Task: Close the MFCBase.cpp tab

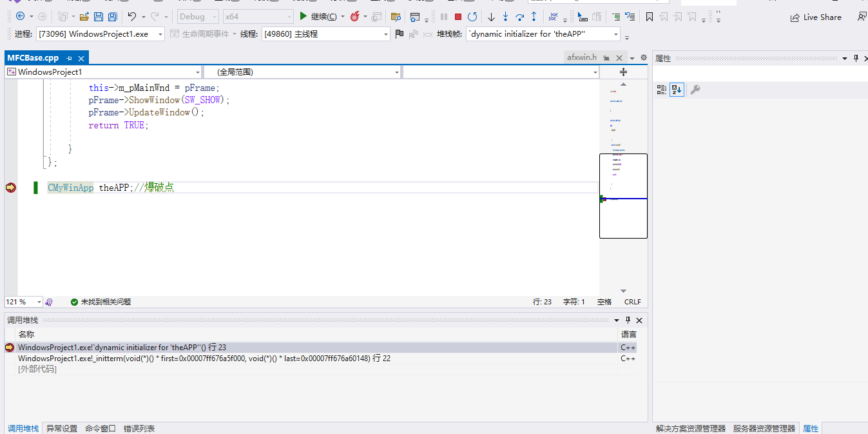Action: coord(82,58)
